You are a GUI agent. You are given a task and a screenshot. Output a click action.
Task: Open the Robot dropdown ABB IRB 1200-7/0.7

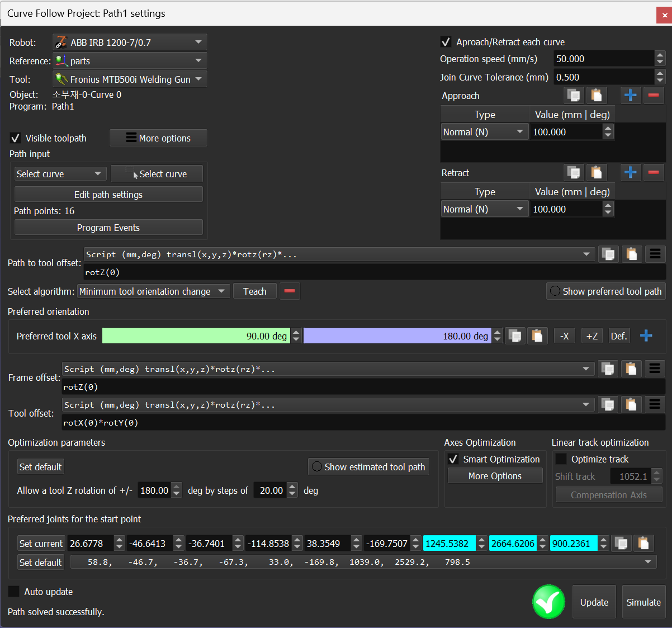[130, 43]
